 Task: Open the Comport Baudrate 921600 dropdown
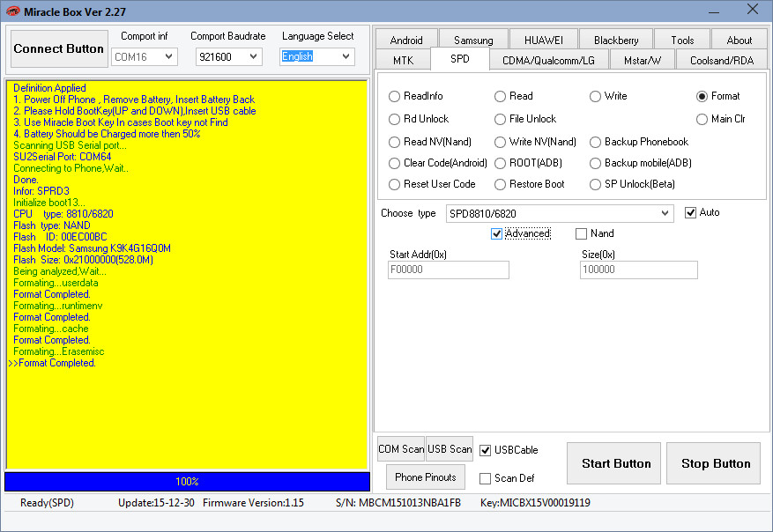[229, 56]
